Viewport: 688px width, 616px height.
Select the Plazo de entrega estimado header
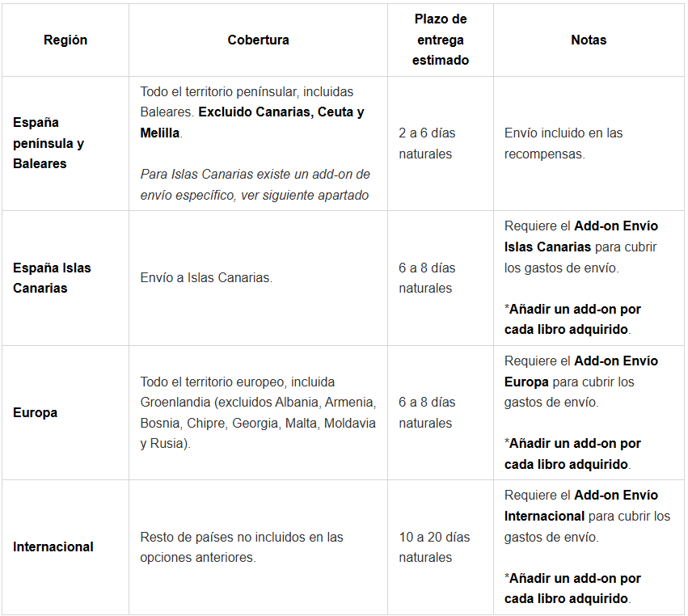pos(440,40)
